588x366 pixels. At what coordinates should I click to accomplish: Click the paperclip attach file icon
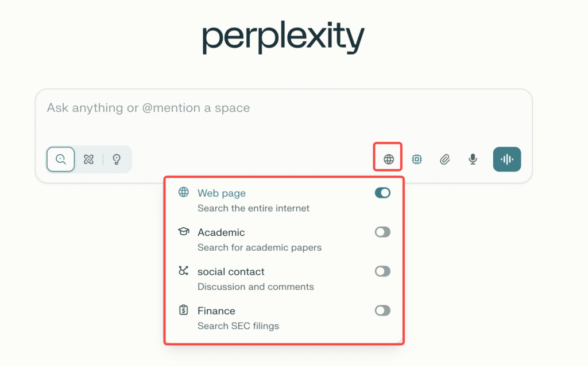(x=444, y=159)
